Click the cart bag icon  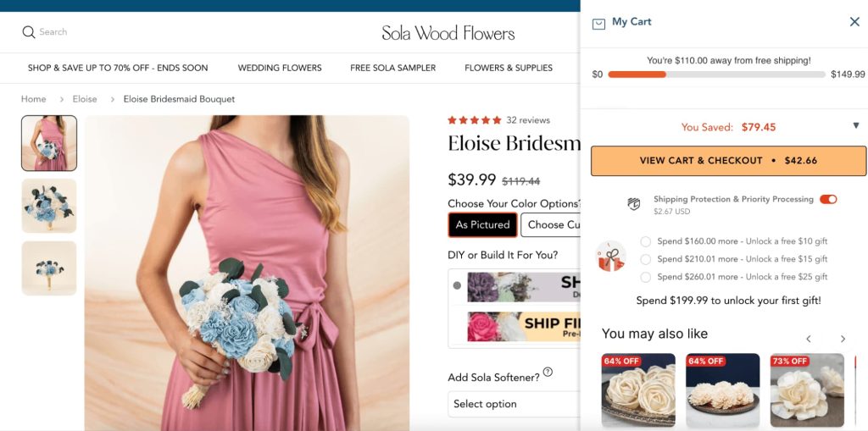598,24
